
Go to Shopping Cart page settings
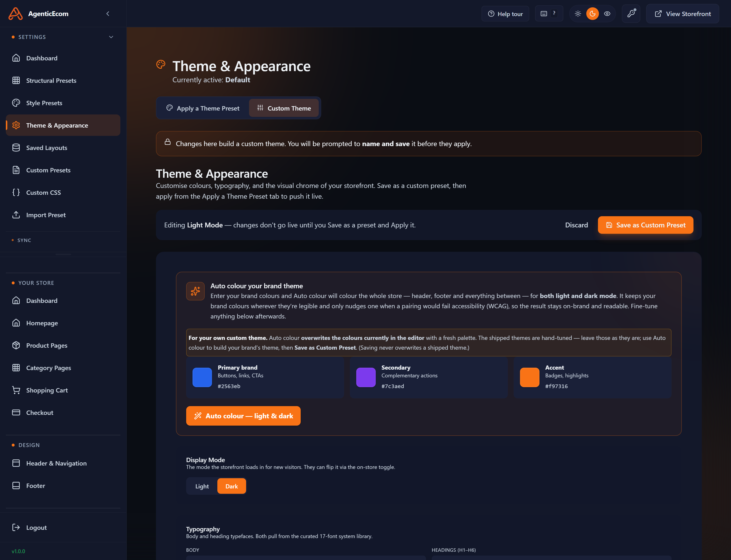pos(63,390)
